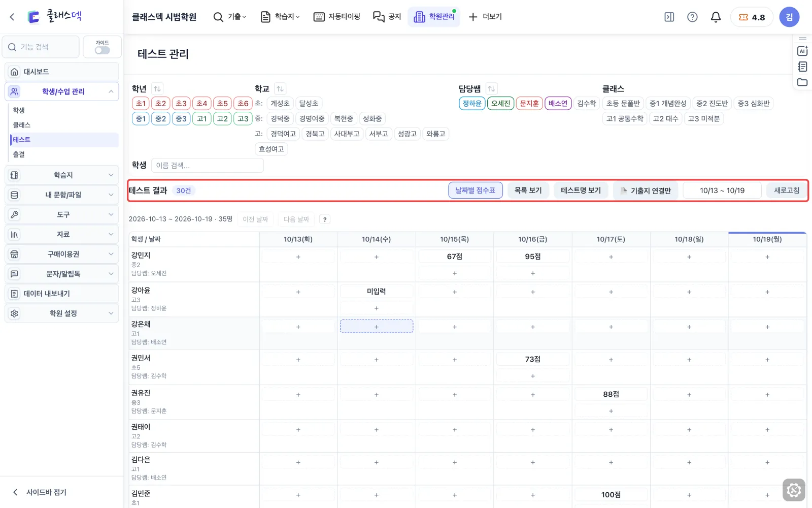Open the AI assistant icon on right rail
812x508 pixels.
coord(802,51)
